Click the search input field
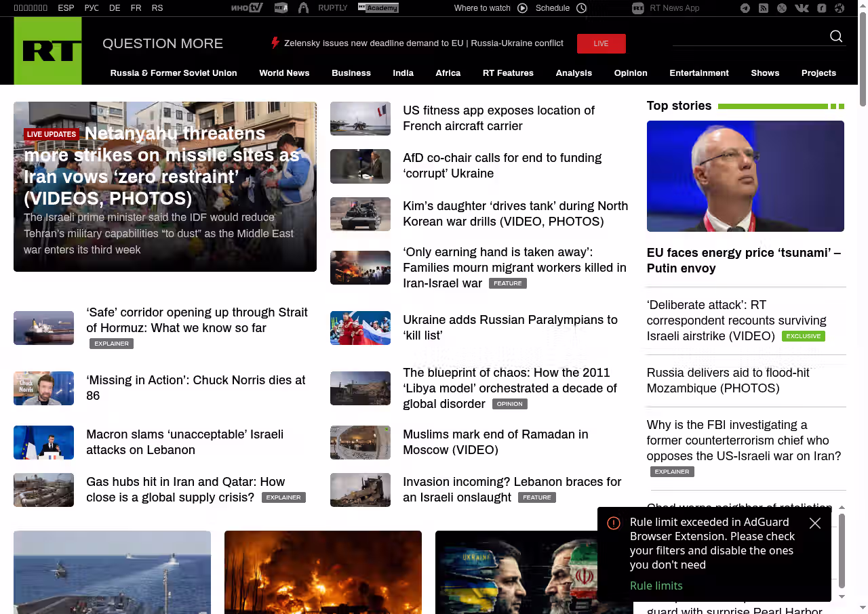868x614 pixels. click(746, 37)
